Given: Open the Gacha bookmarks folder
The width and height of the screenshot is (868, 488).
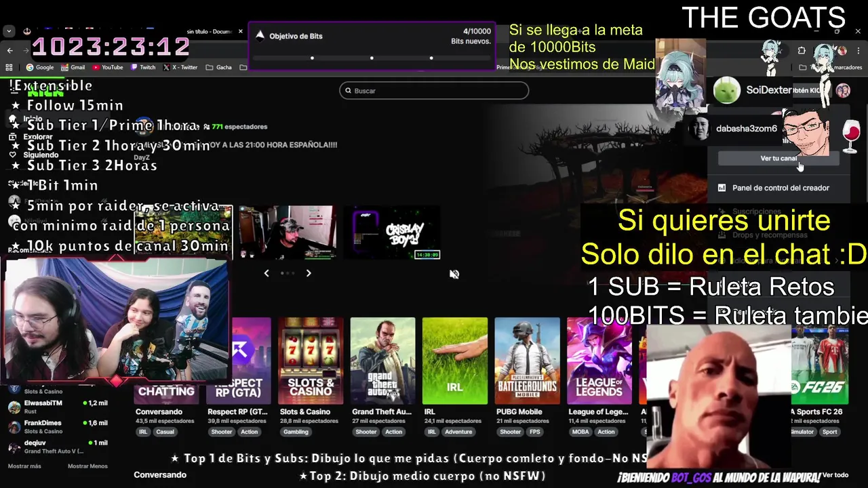Looking at the screenshot, I should (219, 67).
